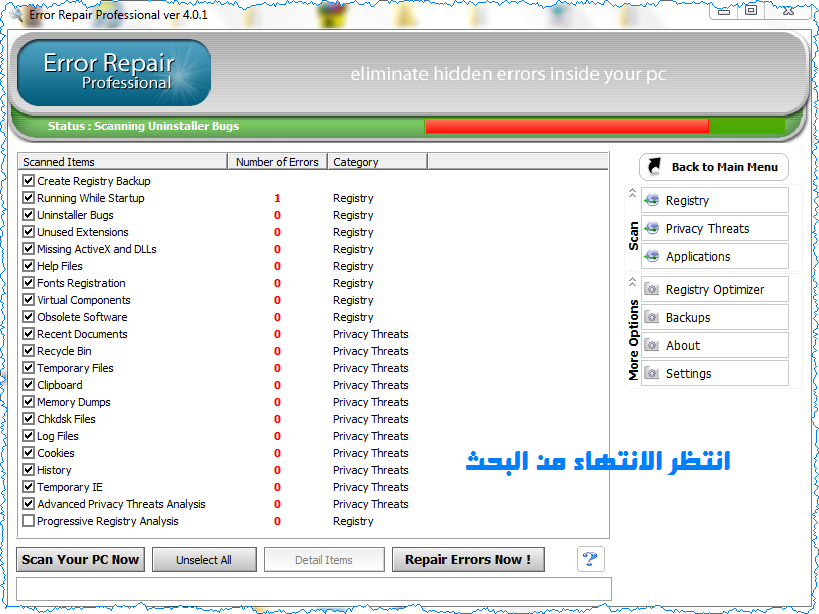Click the globe icon next to Registry scan
819x614 pixels.
[x=652, y=200]
